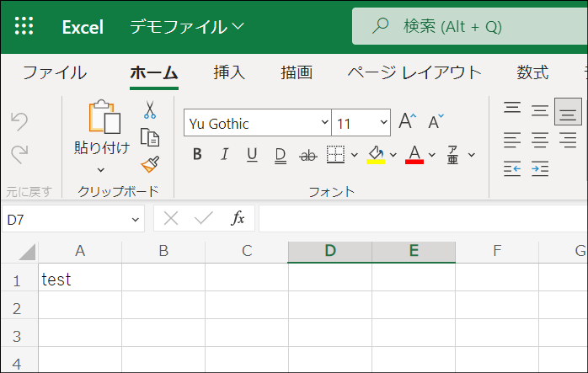This screenshot has width=588, height=373.
Task: Open the 挿入 tab
Action: pyautogui.click(x=229, y=72)
